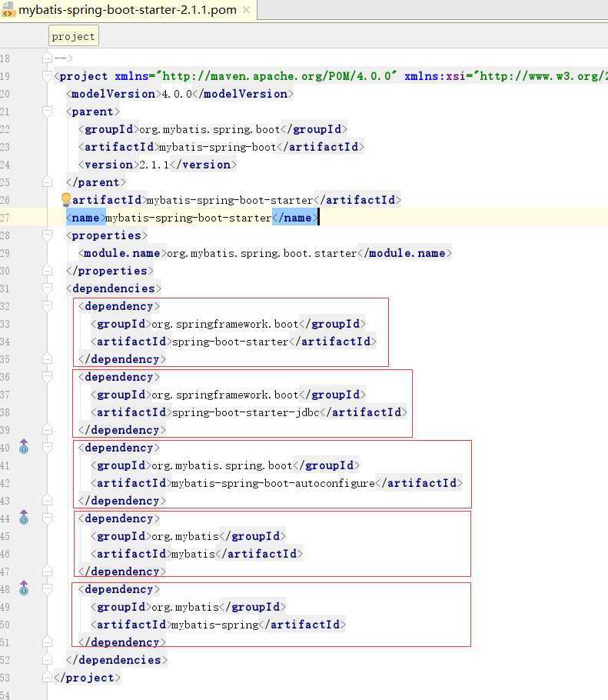Image resolution: width=608 pixels, height=700 pixels.
Task: Collapse the autoconfigure dependency fold on line 40
Action: tap(48, 447)
